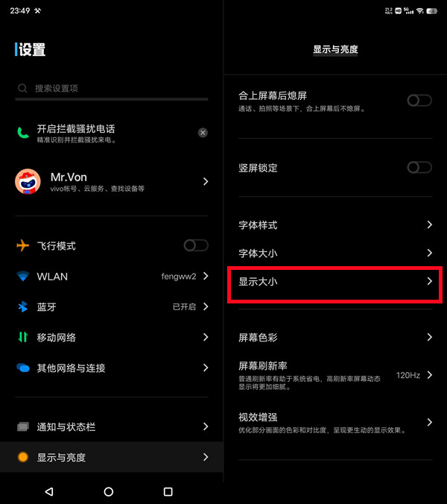Tap the WLAN wifi icon
This screenshot has height=504, width=447.
tap(23, 276)
